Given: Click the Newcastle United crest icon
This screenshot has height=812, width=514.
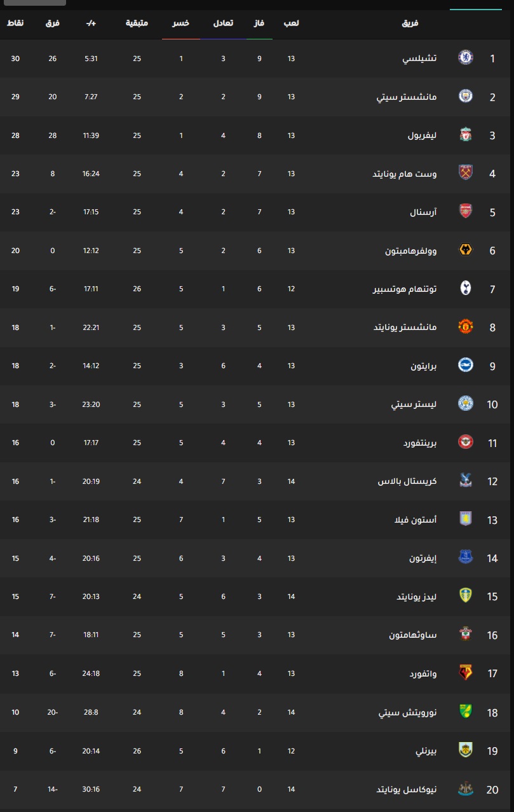Looking at the screenshot, I should [466, 788].
